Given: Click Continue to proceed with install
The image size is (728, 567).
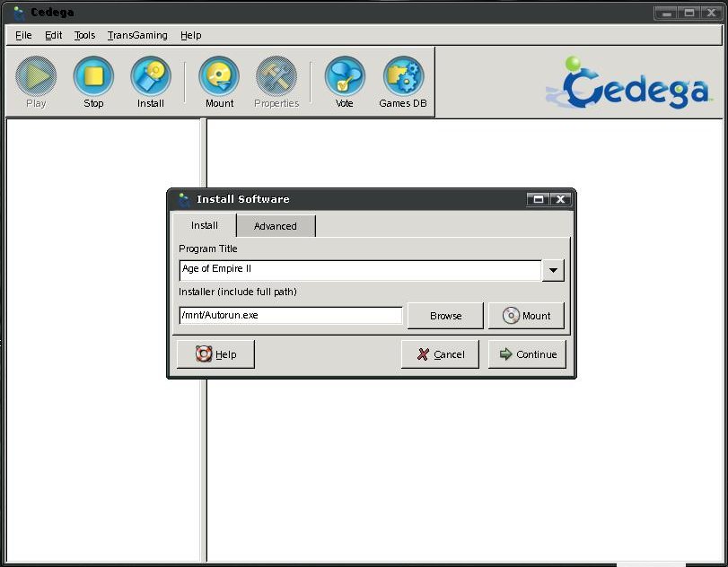Looking at the screenshot, I should (527, 354).
